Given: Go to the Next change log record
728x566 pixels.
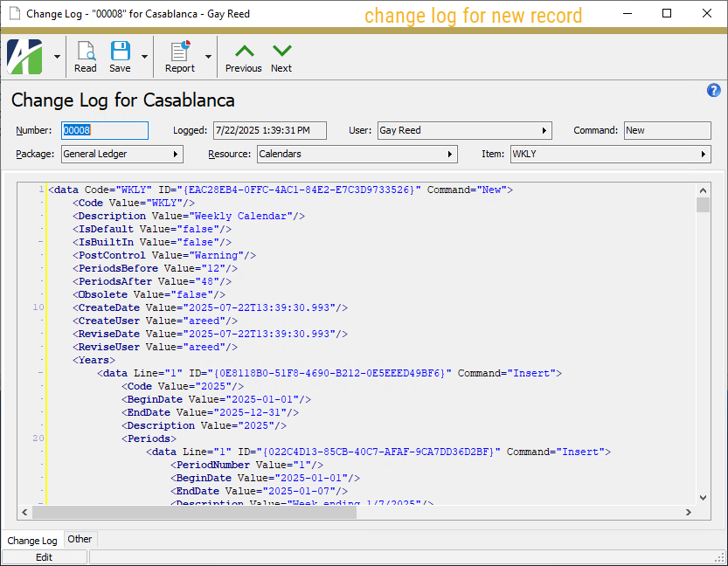Looking at the screenshot, I should click(281, 58).
